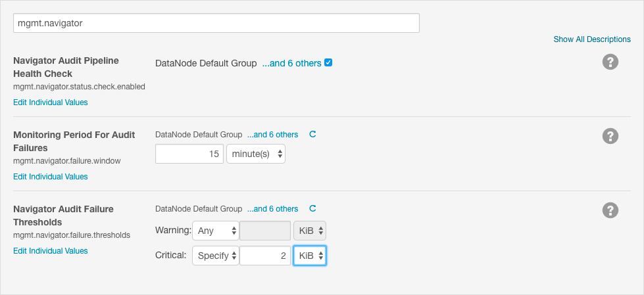Image resolution: width=644 pixels, height=295 pixels.
Task: Click Edit Individual Values under Monitoring Period
Action: 51,177
